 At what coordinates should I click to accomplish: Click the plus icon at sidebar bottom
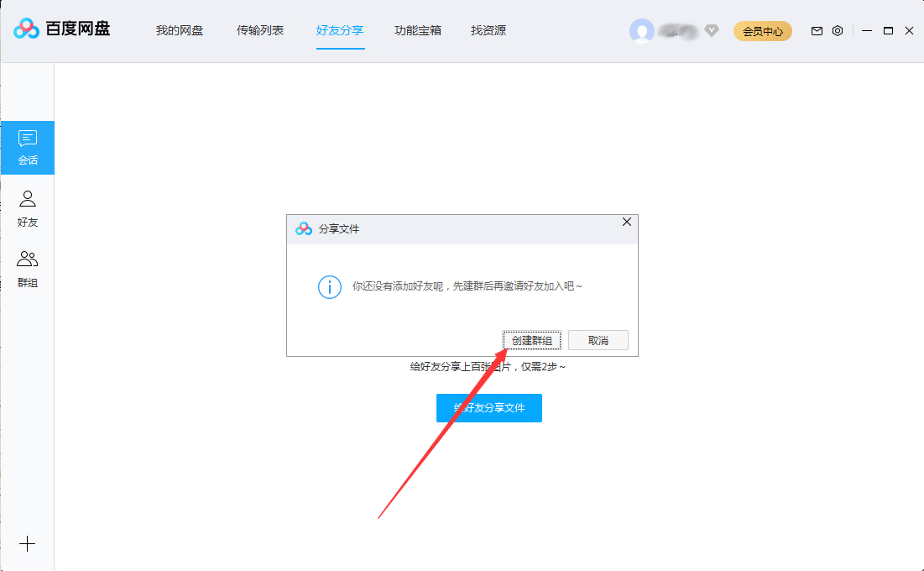[28, 543]
